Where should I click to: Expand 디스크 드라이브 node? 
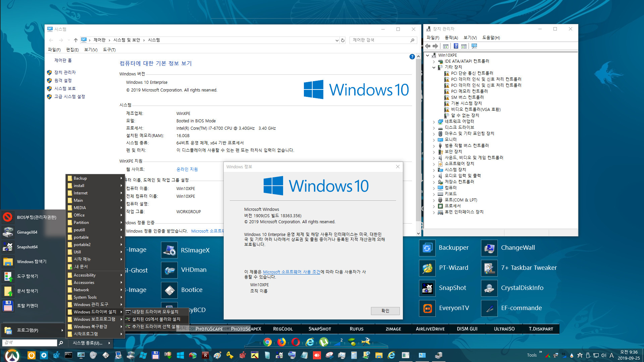[434, 128]
